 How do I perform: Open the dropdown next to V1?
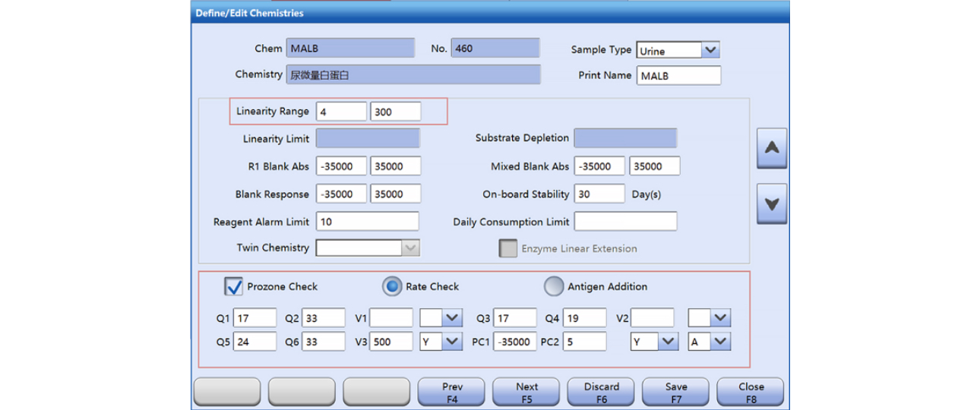pos(452,318)
